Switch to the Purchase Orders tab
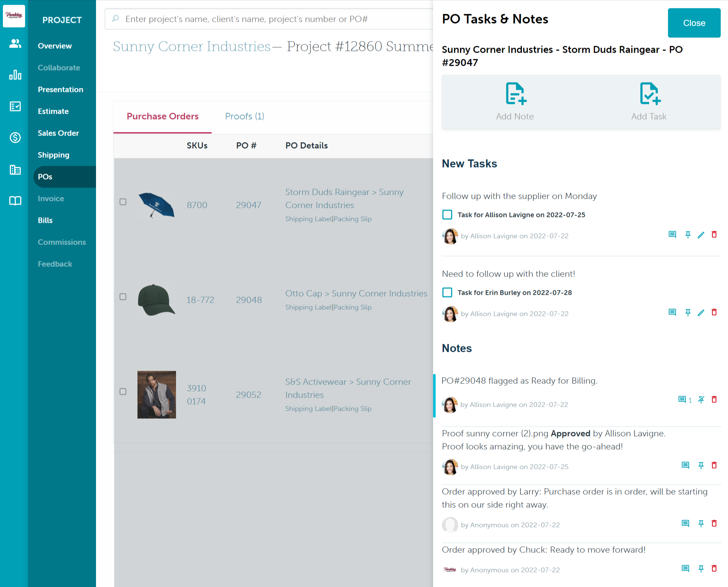 [163, 116]
